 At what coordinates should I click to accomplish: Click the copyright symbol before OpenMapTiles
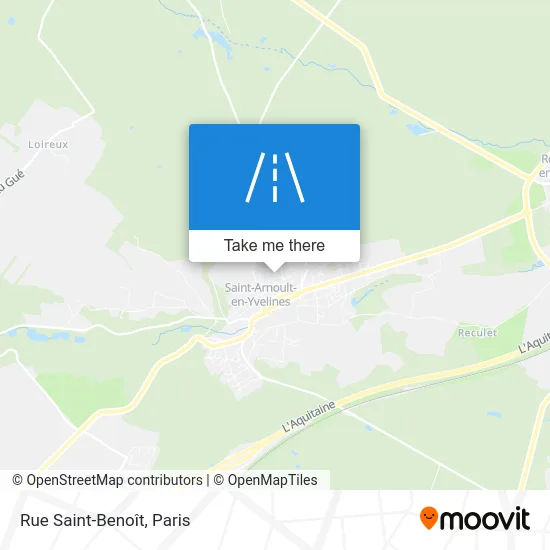tap(219, 480)
